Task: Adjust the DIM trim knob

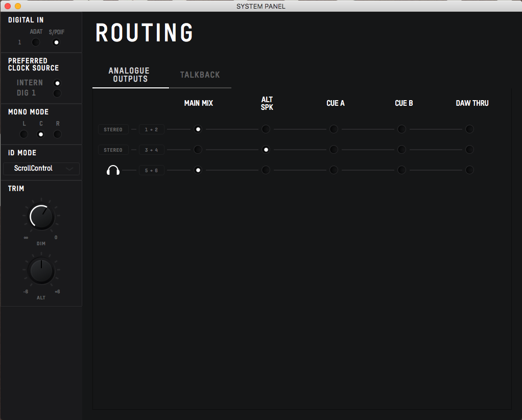Action: pyautogui.click(x=41, y=216)
